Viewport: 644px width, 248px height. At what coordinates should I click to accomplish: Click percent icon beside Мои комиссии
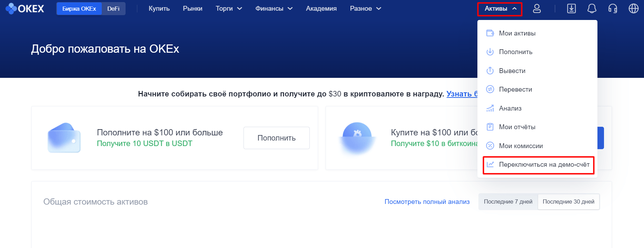click(490, 146)
